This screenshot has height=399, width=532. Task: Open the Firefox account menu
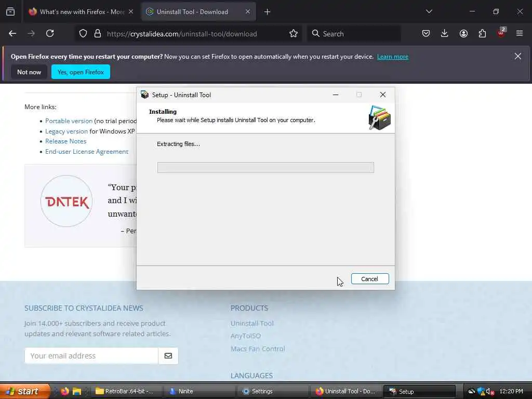463,34
